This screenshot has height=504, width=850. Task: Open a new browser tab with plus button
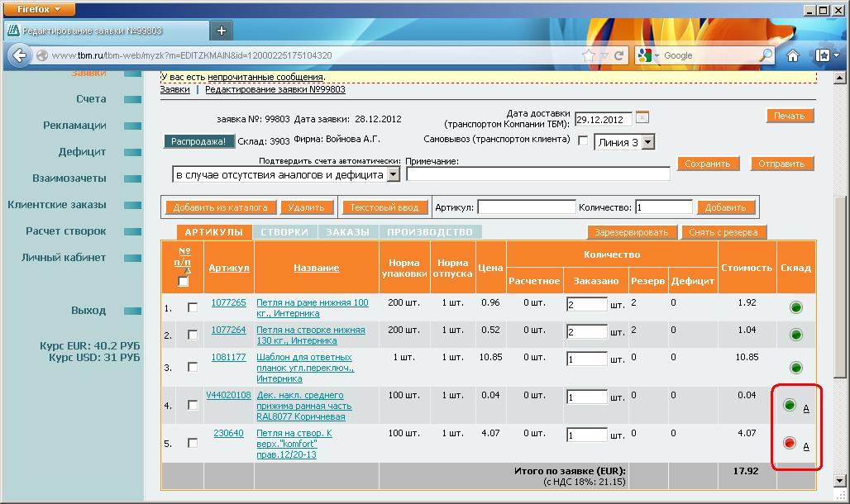(221, 31)
